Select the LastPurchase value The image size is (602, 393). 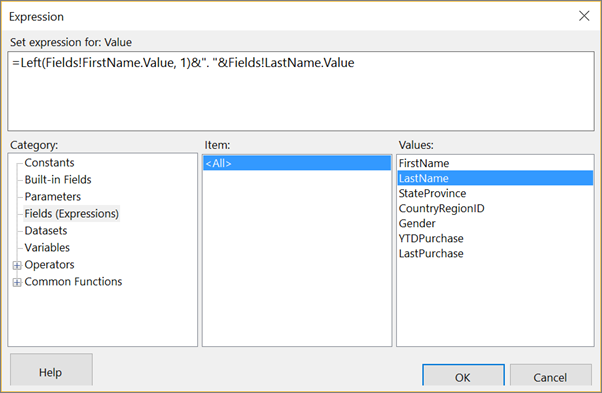tap(495, 253)
